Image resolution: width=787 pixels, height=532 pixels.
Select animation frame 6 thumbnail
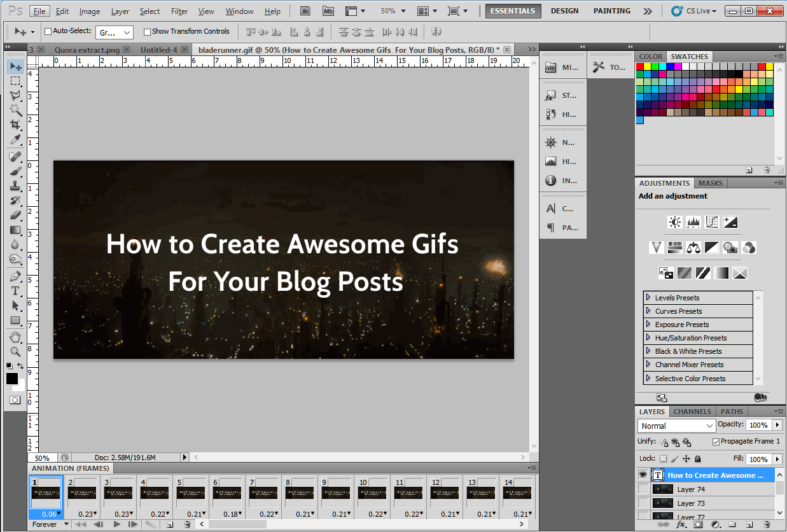coord(226,493)
